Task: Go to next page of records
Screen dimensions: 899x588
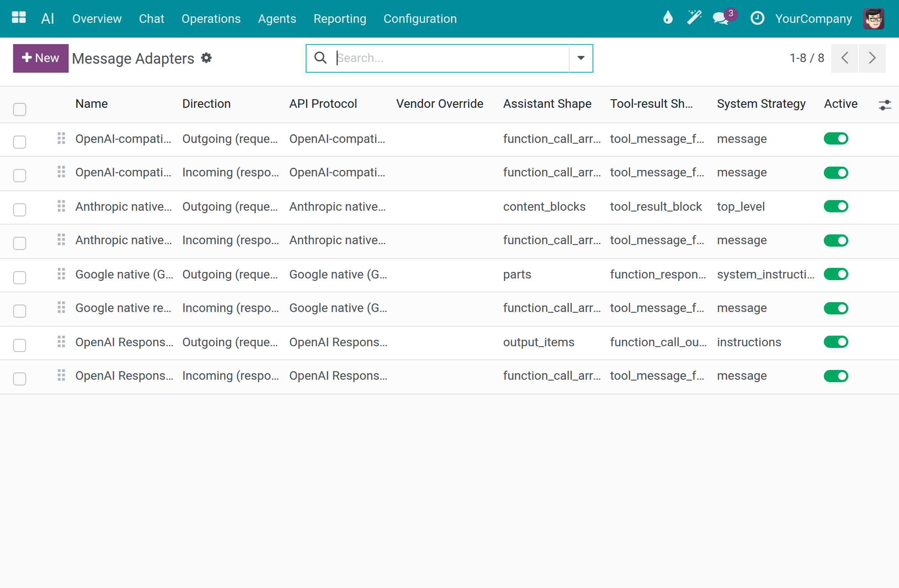Action: pos(872,58)
